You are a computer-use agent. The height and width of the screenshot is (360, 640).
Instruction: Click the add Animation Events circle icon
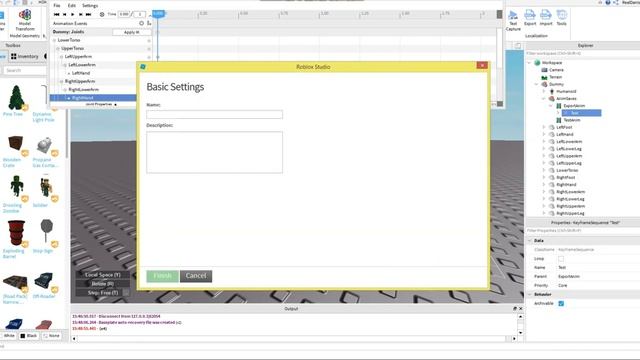(x=142, y=23)
